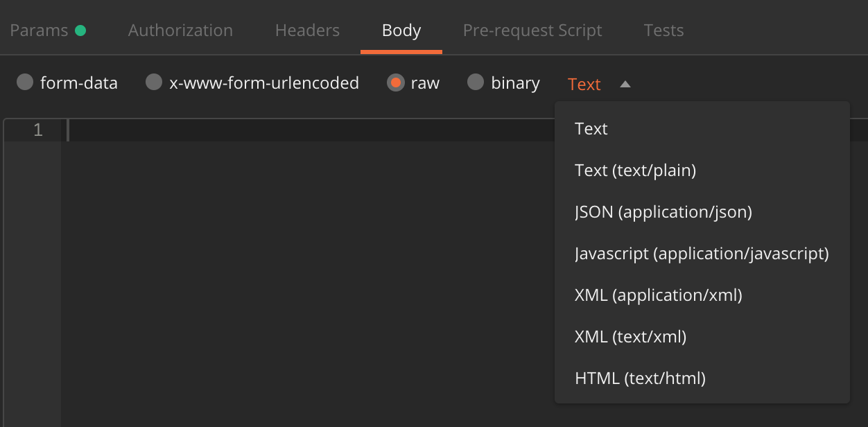Click line number 1 in the gutter
Viewport: 868px width, 427px height.
pyautogui.click(x=38, y=130)
